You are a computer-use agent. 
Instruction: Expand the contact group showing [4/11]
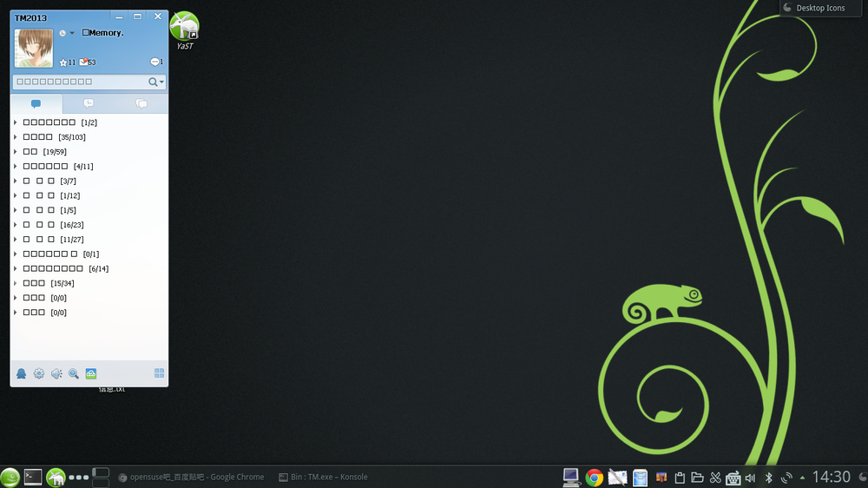(x=16, y=166)
